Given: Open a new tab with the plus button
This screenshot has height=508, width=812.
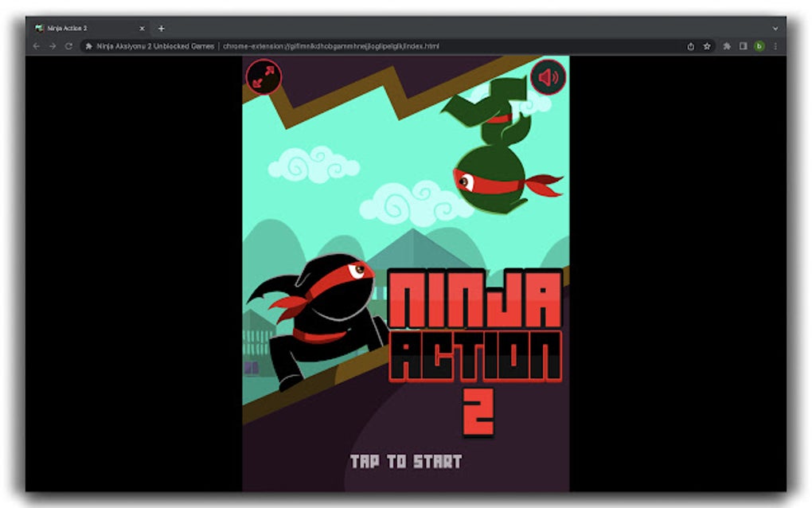Looking at the screenshot, I should [x=162, y=28].
